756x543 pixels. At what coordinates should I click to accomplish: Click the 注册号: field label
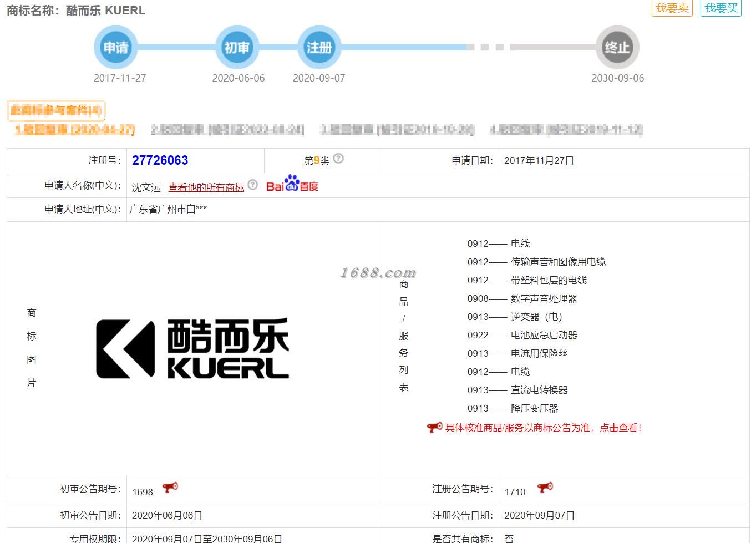[x=104, y=160]
